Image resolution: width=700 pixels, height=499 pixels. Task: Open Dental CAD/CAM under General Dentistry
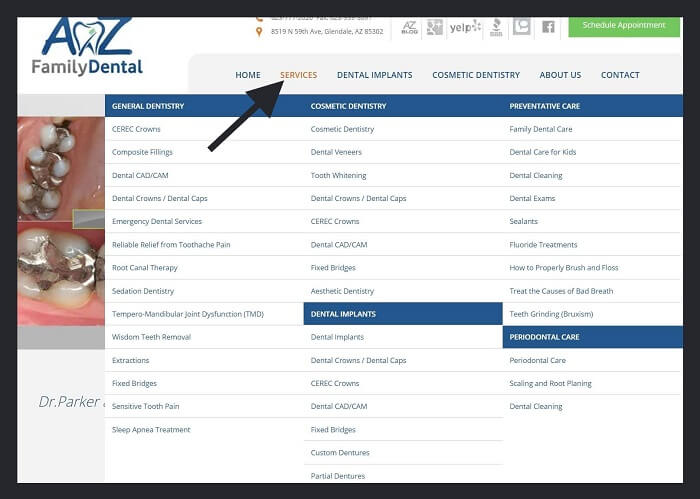140,175
